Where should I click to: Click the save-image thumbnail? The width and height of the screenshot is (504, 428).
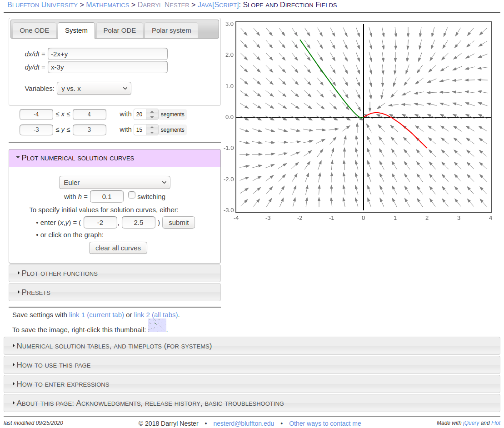pos(157,326)
